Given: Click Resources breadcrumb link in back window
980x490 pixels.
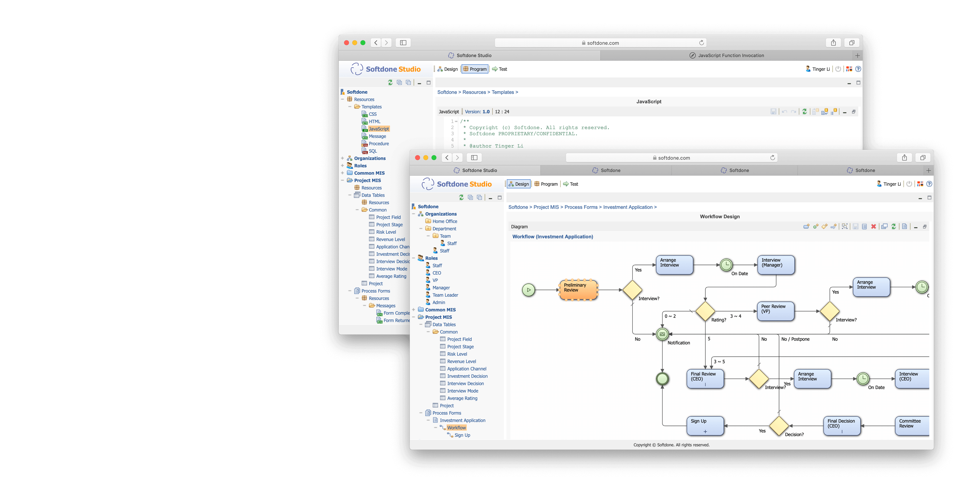Looking at the screenshot, I should click(x=474, y=92).
